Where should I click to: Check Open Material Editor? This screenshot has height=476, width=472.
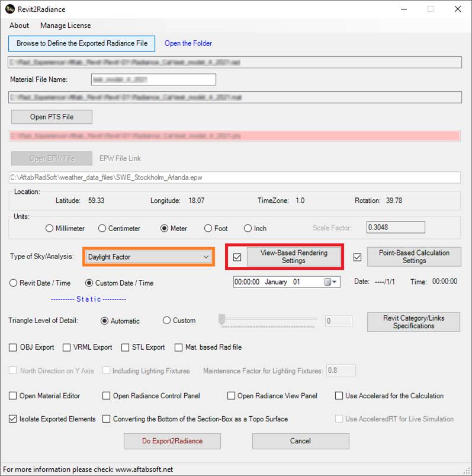coord(13,396)
